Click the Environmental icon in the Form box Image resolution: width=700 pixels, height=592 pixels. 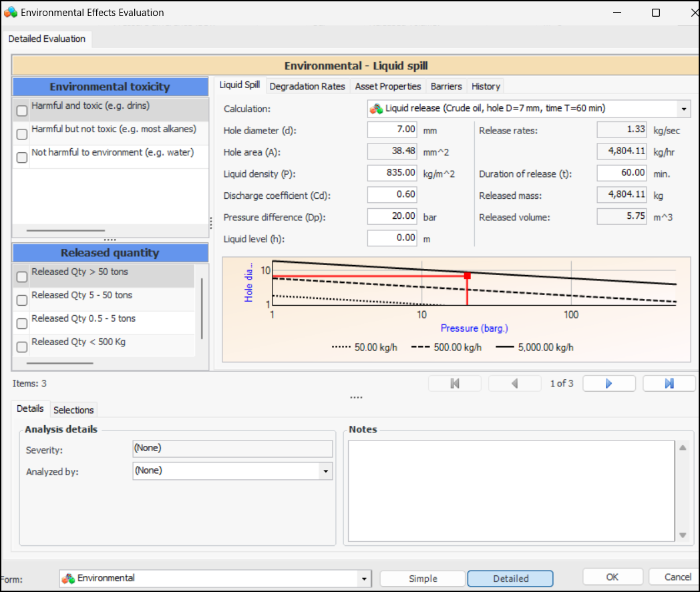[x=68, y=579]
